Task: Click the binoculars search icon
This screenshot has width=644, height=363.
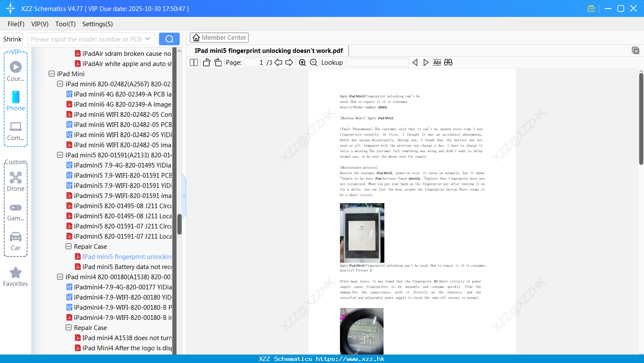Action: (x=448, y=63)
